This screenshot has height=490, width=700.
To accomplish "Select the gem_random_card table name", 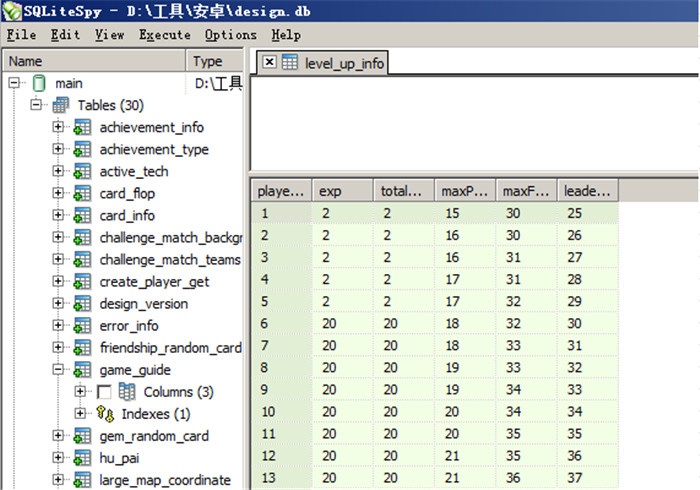I will point(154,436).
